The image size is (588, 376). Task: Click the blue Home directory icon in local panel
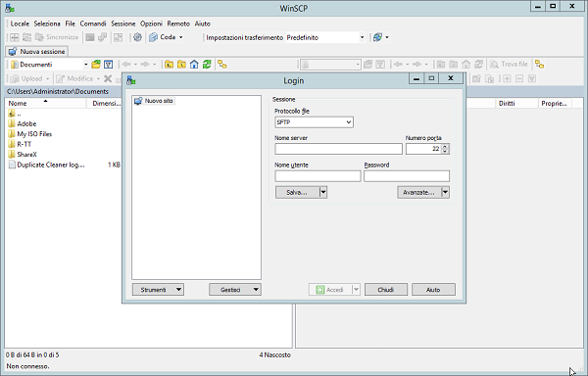194,65
